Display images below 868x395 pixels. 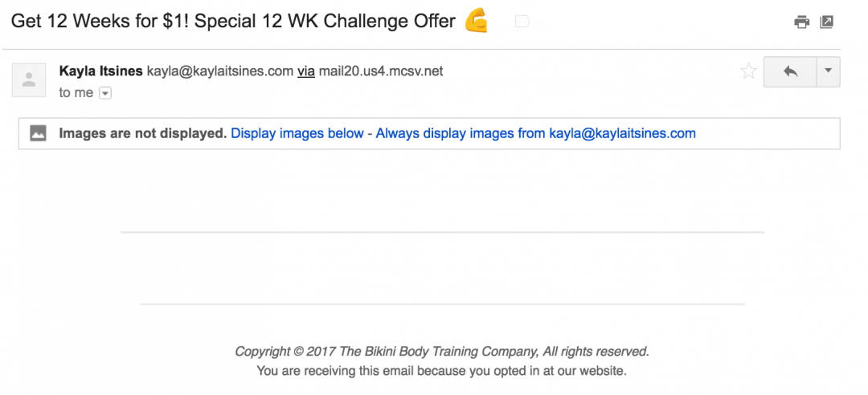(x=297, y=133)
